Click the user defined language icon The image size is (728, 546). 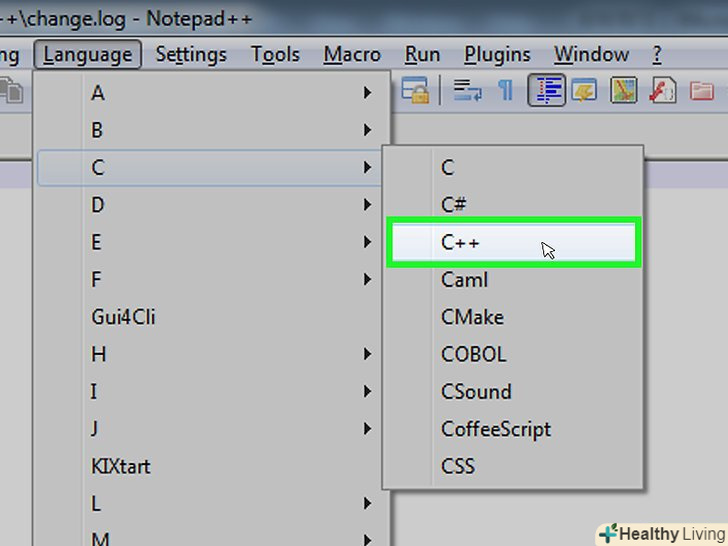(x=584, y=90)
